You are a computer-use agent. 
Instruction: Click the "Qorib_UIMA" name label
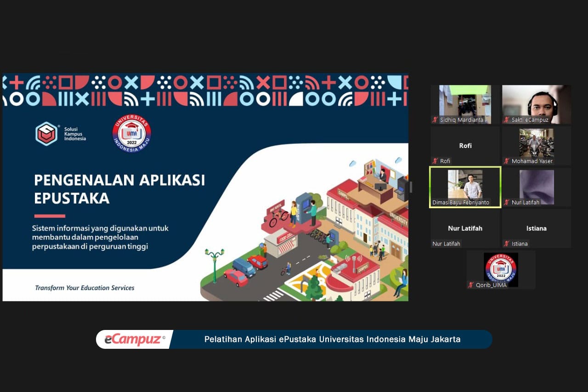[x=491, y=285]
